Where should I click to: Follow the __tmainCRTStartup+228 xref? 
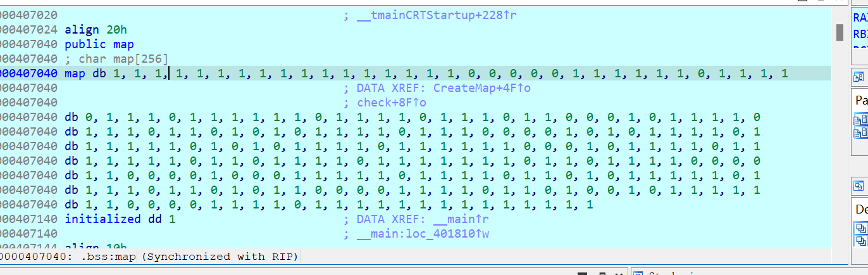pos(437,15)
